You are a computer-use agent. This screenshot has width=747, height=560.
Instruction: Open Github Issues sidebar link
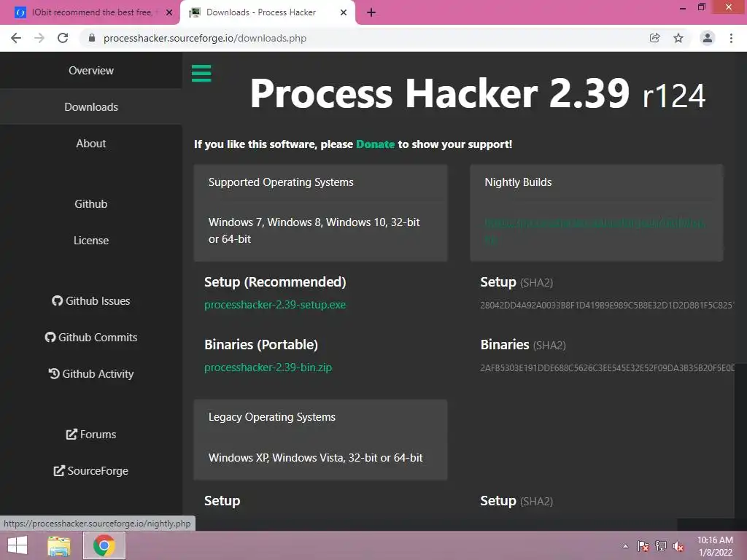[x=91, y=301]
